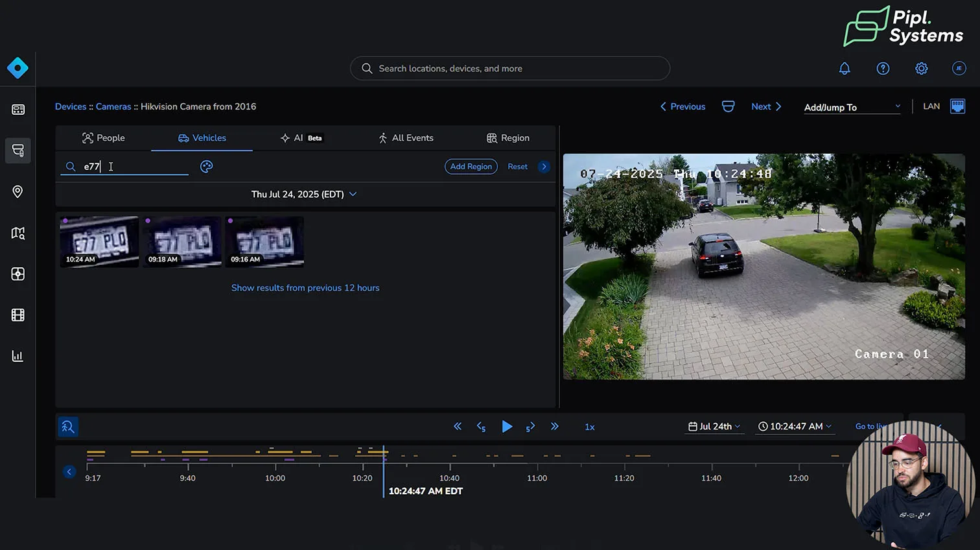
Task: Open the film archive sidebar icon
Action: [x=17, y=315]
